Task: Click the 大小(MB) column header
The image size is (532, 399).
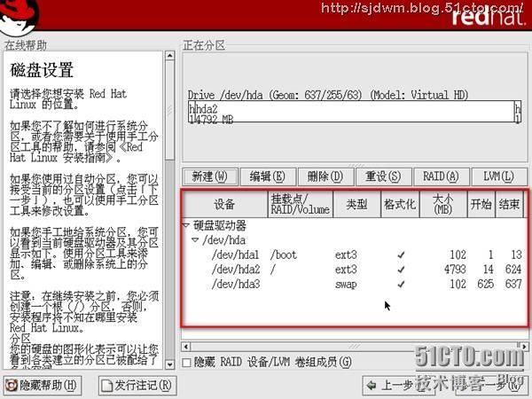Action: click(442, 205)
